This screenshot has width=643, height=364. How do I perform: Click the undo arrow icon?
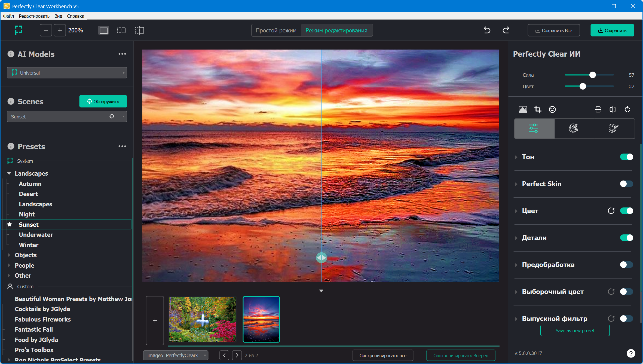pyautogui.click(x=487, y=30)
